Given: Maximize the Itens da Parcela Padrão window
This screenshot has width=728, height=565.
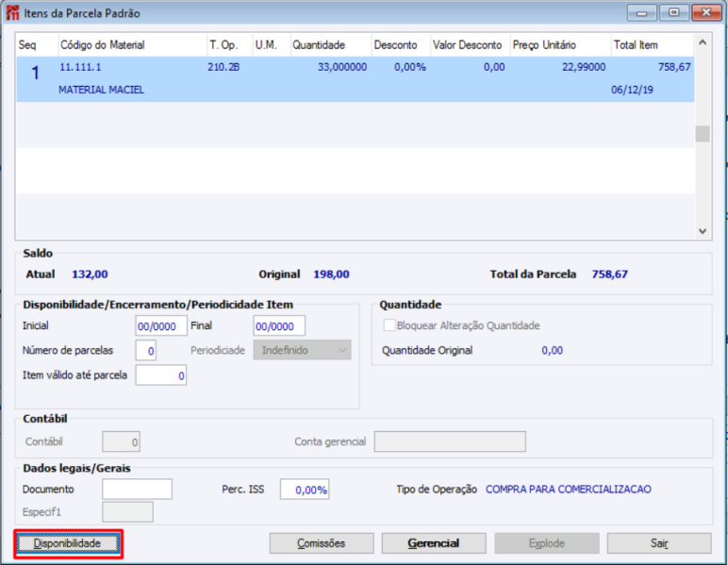Looking at the screenshot, I should [x=674, y=13].
